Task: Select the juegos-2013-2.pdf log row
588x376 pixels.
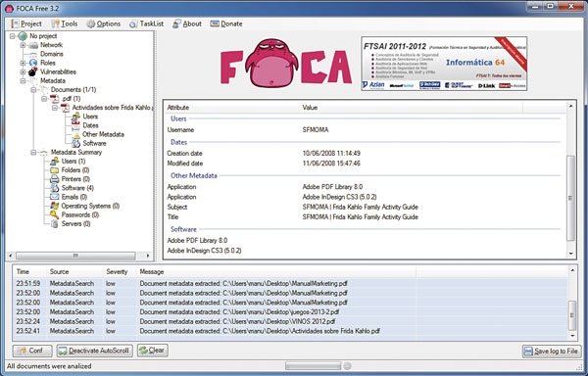Action: coord(290,312)
